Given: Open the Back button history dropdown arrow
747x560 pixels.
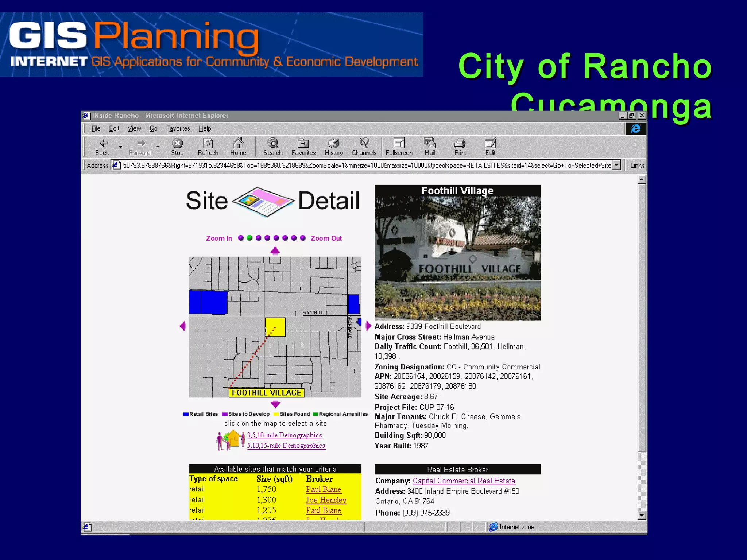Looking at the screenshot, I should pos(120,147).
